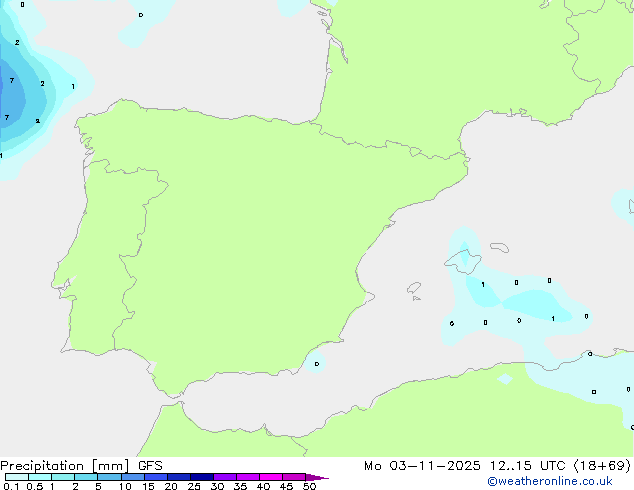Viewport: 634px width, 490px height.
Task: Select the 25–30 mm navy swatch
Action: point(201,477)
